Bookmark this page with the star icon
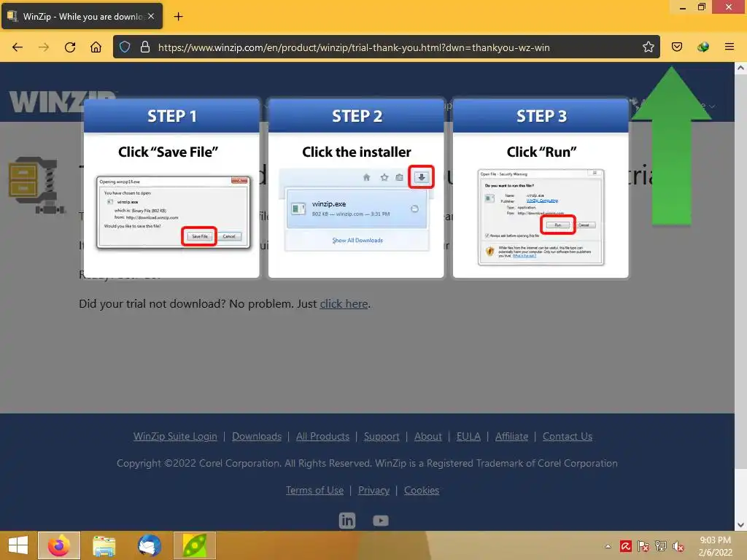 point(648,47)
